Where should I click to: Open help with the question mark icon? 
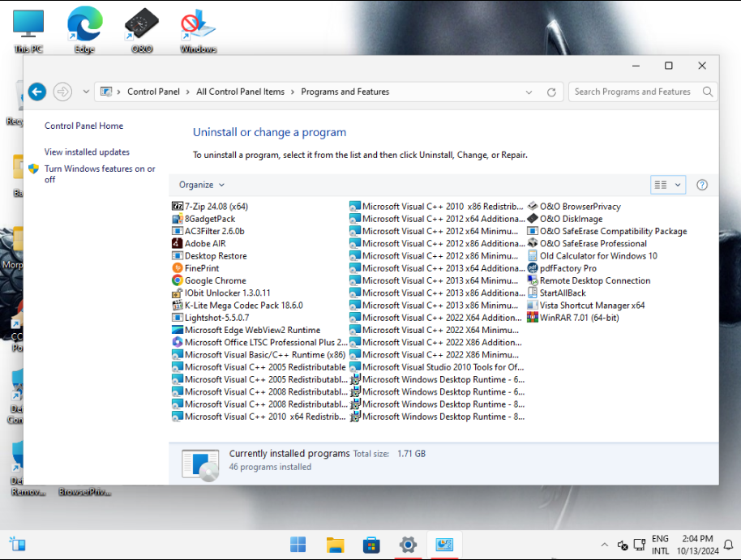point(702,185)
